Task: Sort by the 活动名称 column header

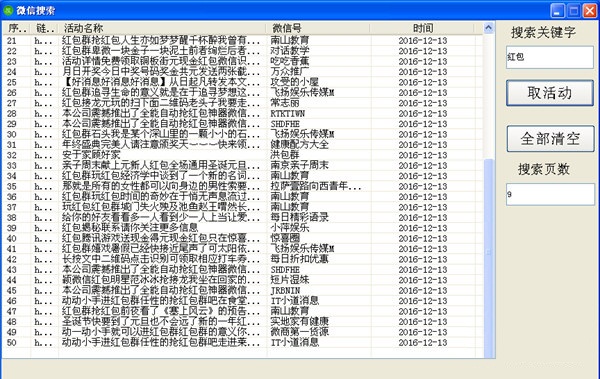Action: 162,28
